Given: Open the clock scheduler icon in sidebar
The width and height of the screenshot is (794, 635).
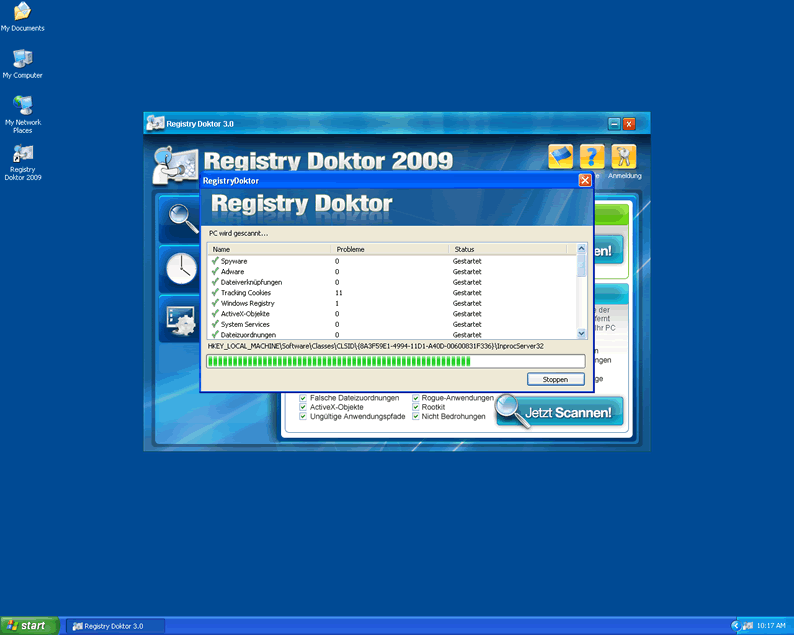Looking at the screenshot, I should pyautogui.click(x=182, y=268).
